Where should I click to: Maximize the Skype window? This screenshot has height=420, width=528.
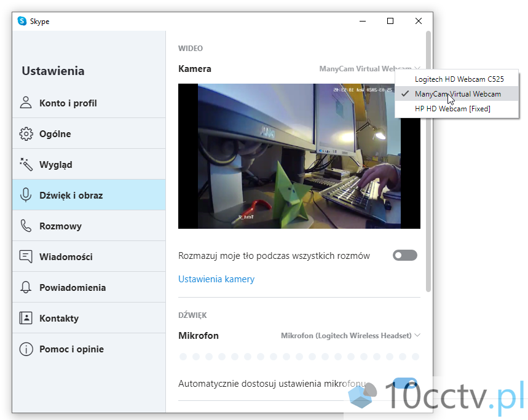point(390,22)
